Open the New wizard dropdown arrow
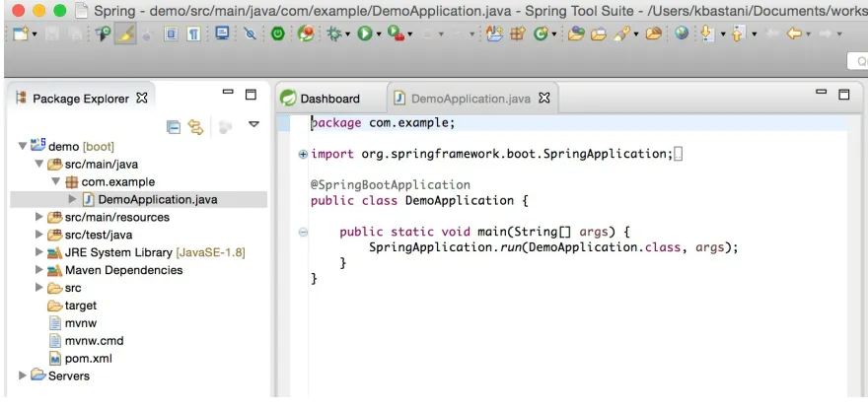 [x=35, y=34]
